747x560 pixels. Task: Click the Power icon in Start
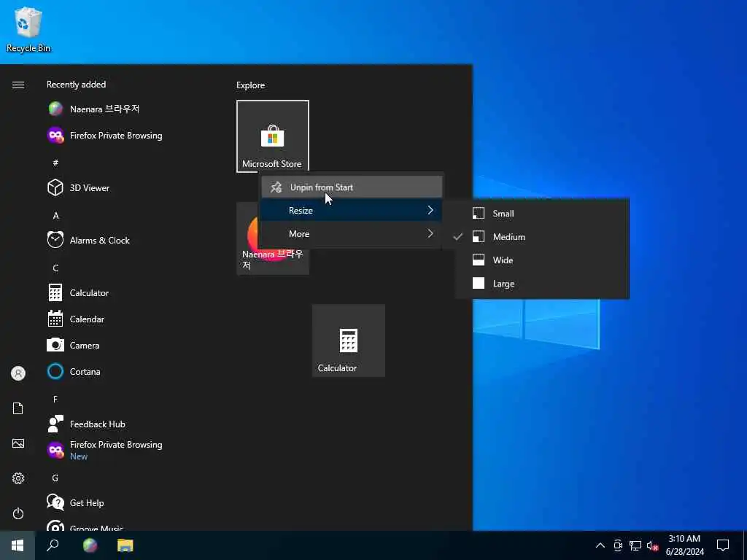18,513
